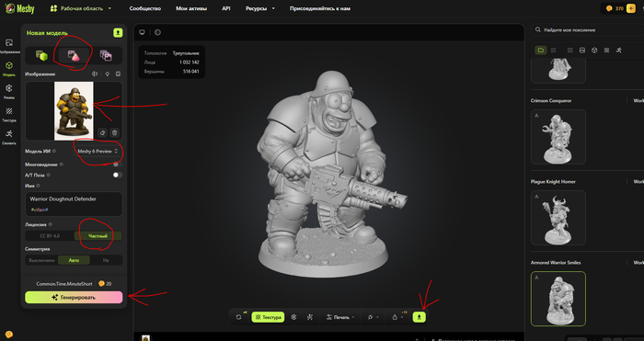Open the Armored Warrior Smiles model thumbnail
This screenshot has height=341, width=644.
(x=558, y=299)
